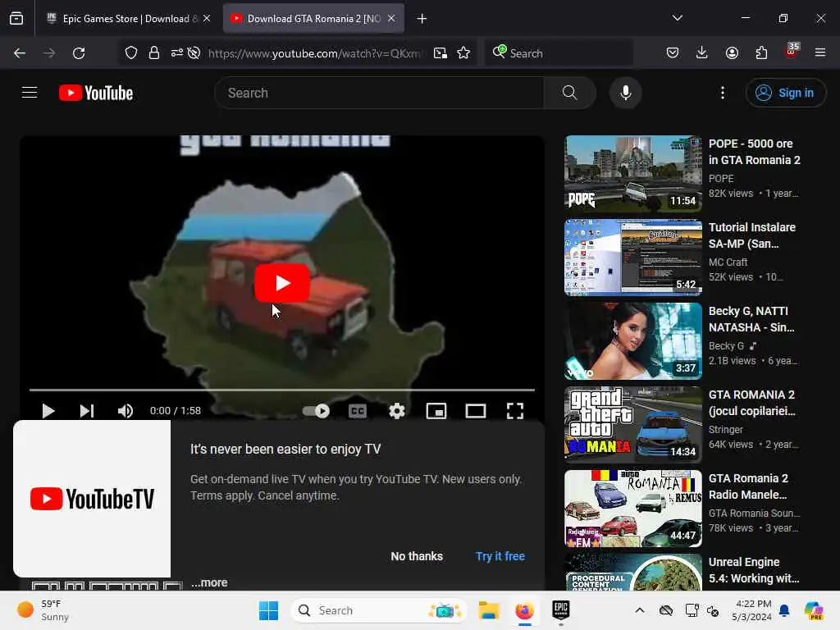
Task: Mute the video volume speaker icon
Action: pos(126,411)
